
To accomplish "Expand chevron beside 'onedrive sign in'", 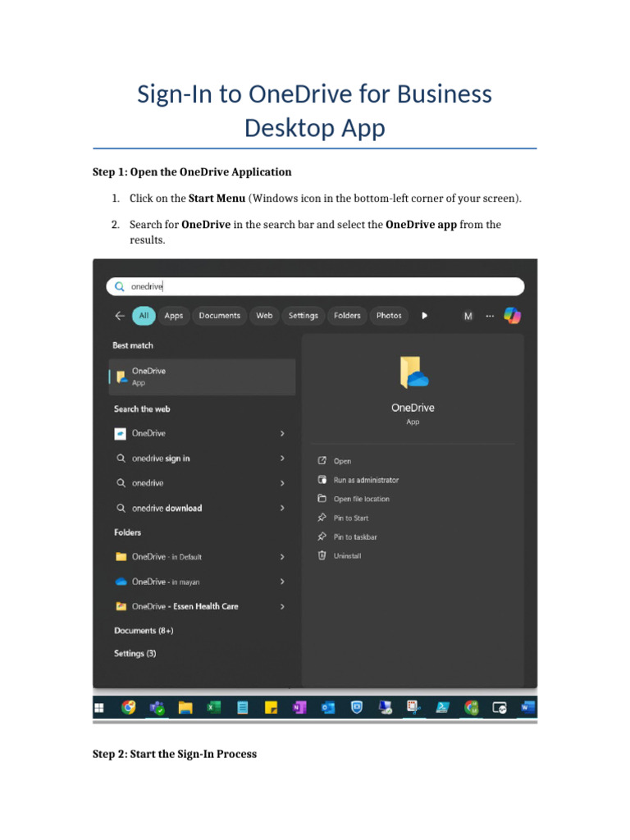I will 282,459.
